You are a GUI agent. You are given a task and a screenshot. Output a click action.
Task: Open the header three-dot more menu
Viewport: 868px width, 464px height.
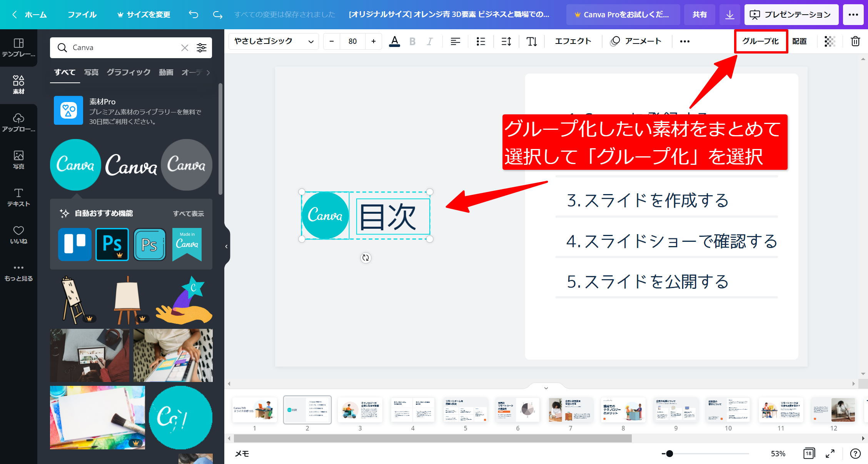pyautogui.click(x=853, y=15)
